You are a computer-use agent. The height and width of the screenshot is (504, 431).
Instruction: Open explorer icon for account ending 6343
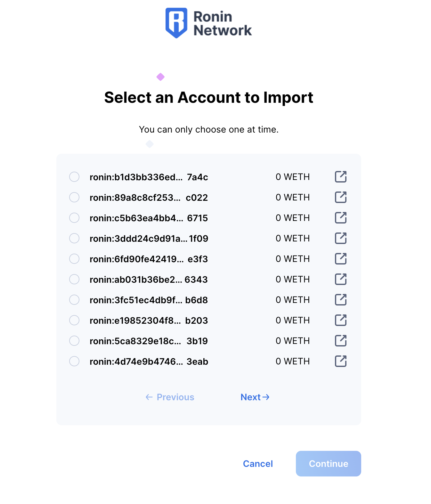point(341,279)
